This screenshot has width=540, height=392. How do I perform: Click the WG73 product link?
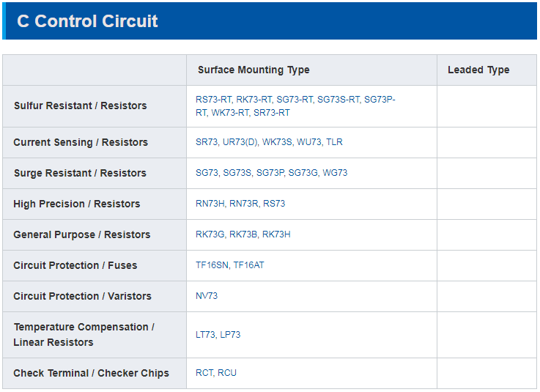point(335,173)
